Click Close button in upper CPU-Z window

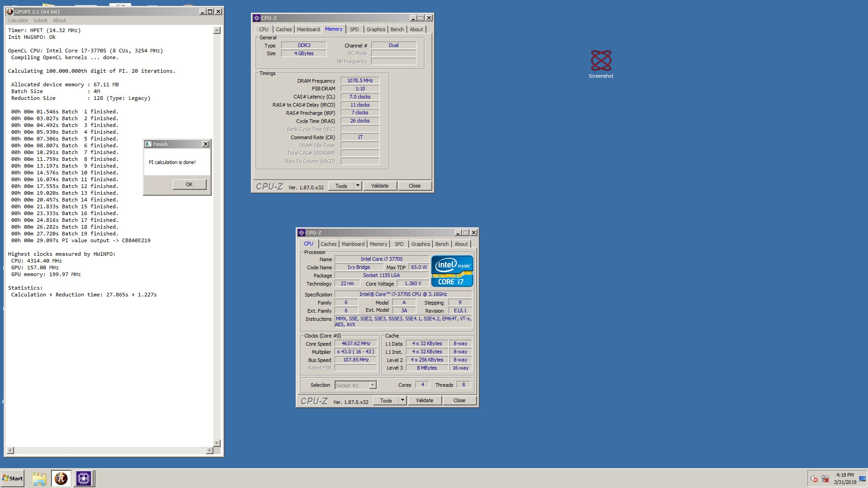click(x=415, y=186)
